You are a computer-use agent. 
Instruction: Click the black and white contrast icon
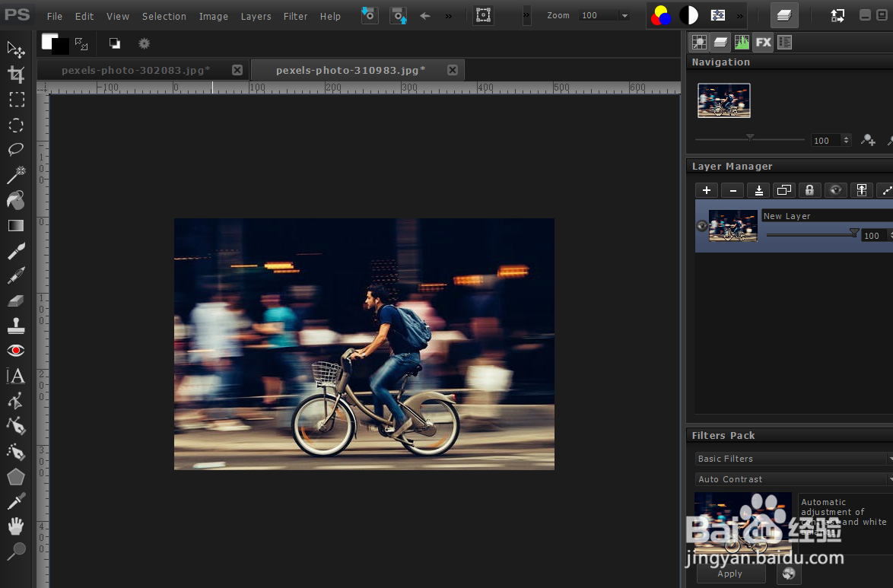(688, 15)
